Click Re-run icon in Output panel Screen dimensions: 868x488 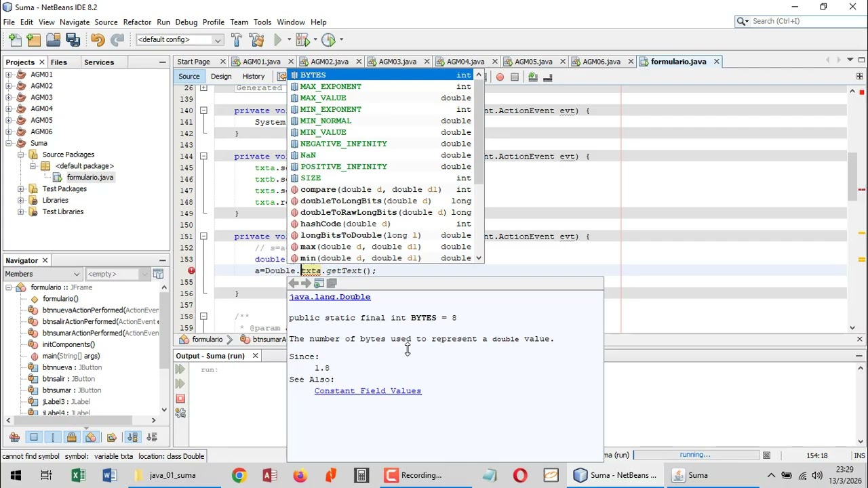tap(180, 369)
